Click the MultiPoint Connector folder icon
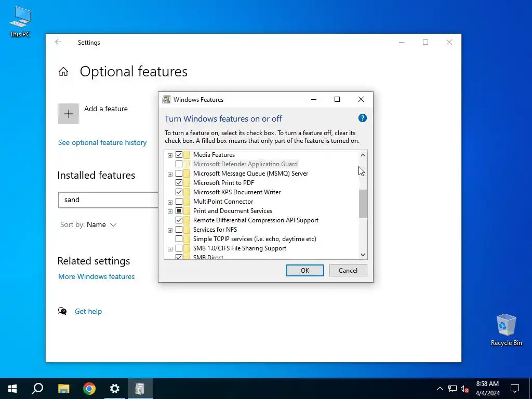 [187, 202]
